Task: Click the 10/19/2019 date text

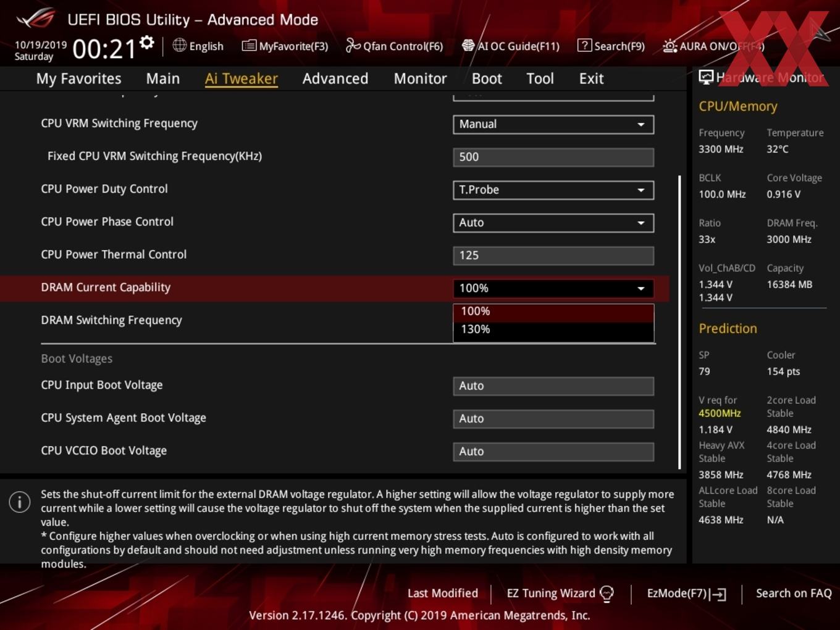Action: (41, 45)
